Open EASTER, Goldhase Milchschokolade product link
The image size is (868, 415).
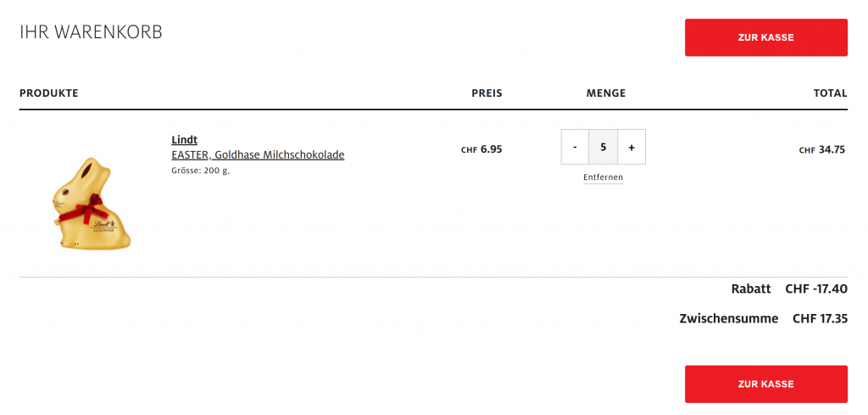click(x=258, y=154)
